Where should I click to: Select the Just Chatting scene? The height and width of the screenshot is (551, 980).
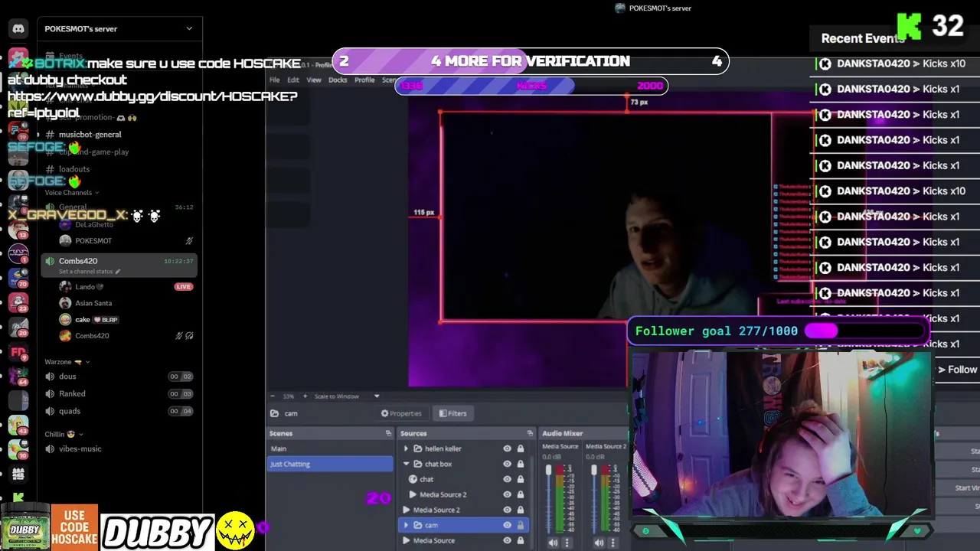tap(330, 464)
